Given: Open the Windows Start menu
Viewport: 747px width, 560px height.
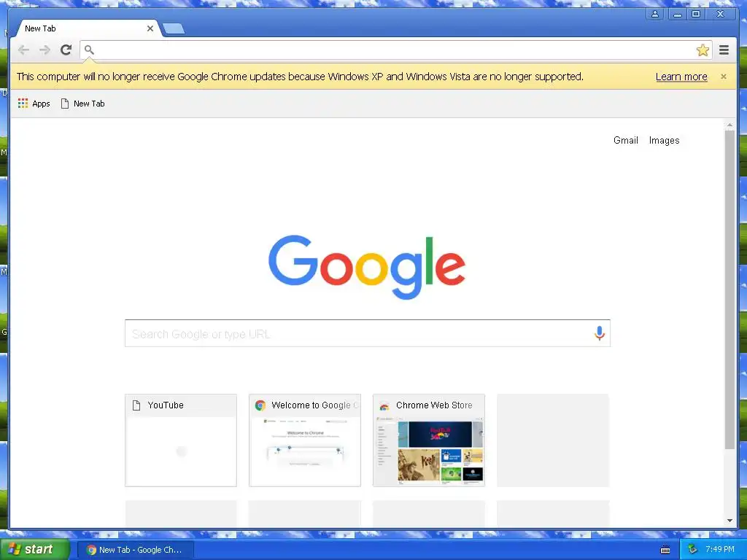Looking at the screenshot, I should pyautogui.click(x=34, y=550).
